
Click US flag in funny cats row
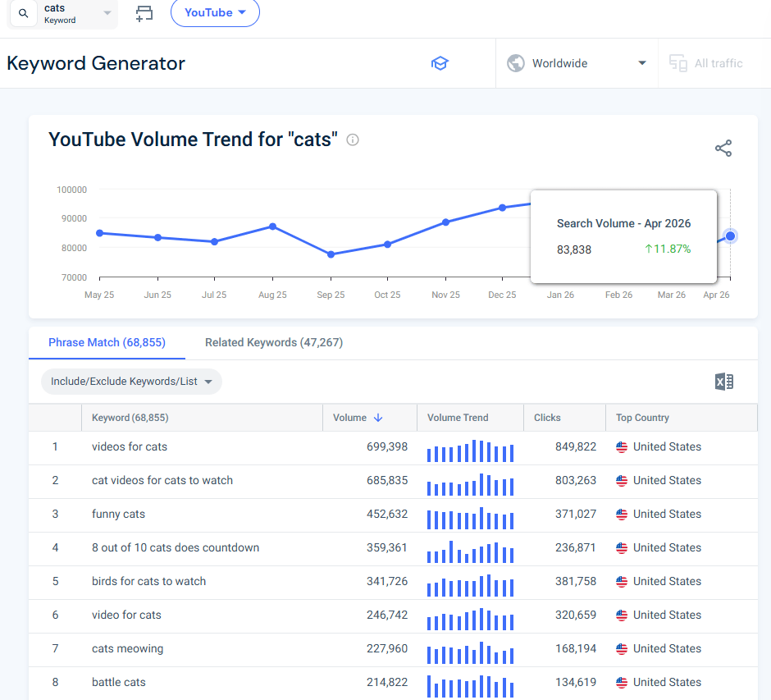(x=622, y=514)
